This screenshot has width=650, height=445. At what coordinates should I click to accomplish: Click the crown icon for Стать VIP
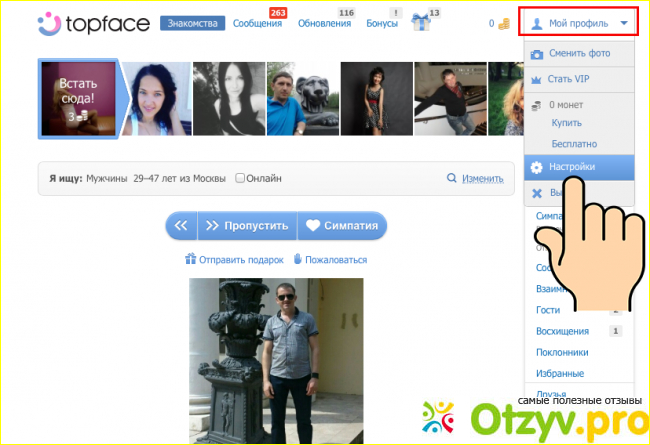coord(537,79)
